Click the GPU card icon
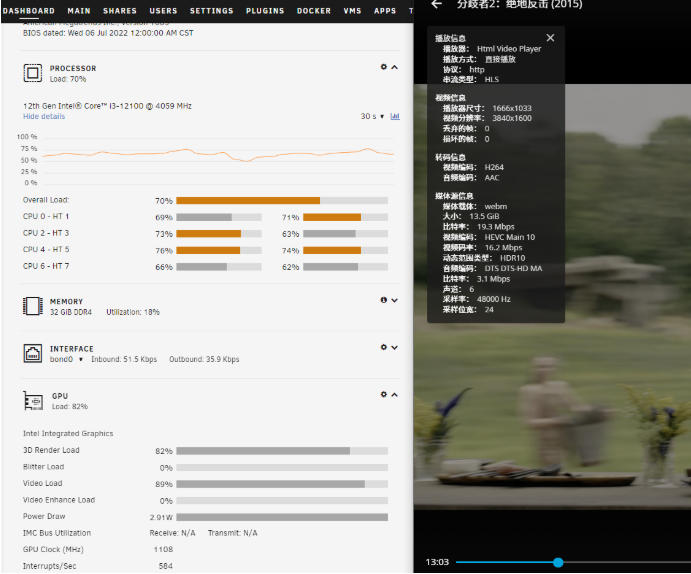Image resolution: width=691 pixels, height=574 pixels. 33,401
